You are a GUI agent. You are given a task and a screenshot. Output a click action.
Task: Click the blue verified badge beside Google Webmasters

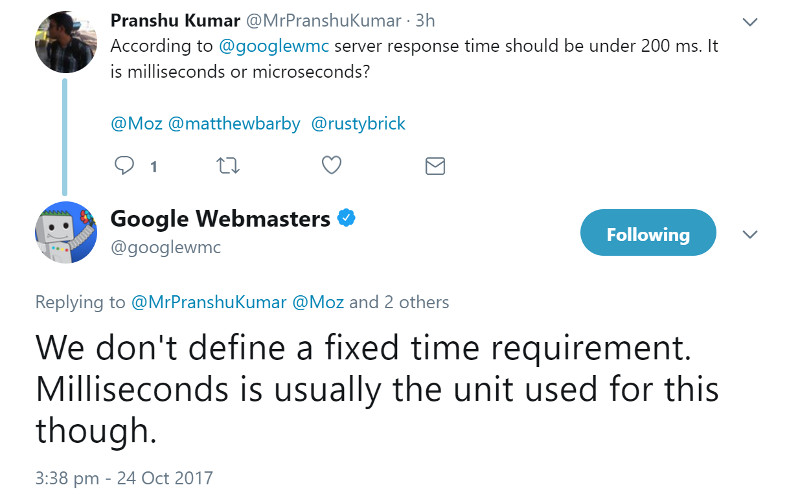(x=347, y=218)
